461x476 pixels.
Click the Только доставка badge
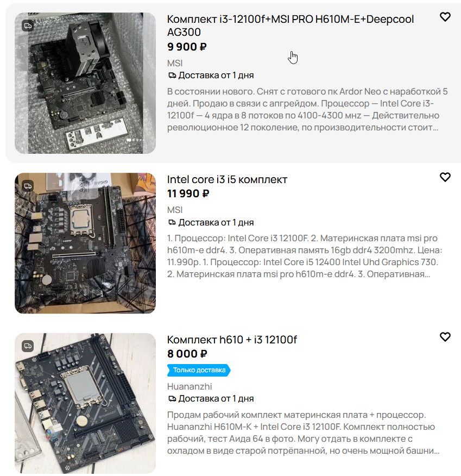[199, 370]
